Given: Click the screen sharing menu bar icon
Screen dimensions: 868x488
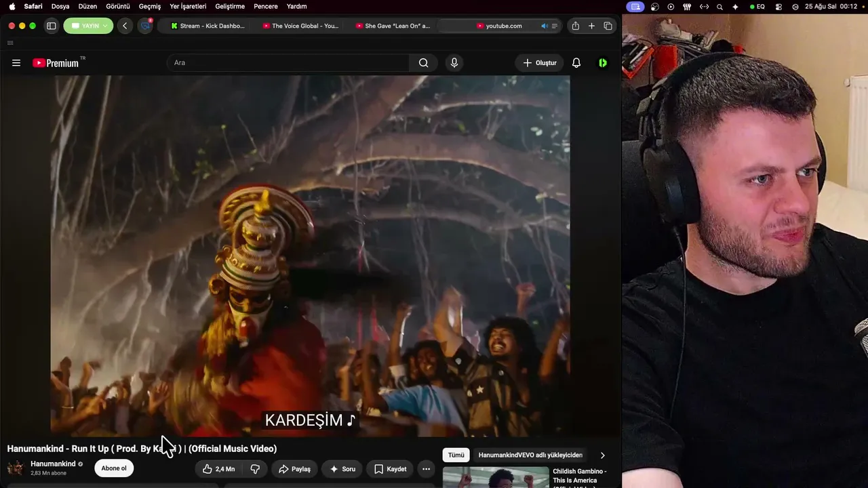Looking at the screenshot, I should [635, 6].
